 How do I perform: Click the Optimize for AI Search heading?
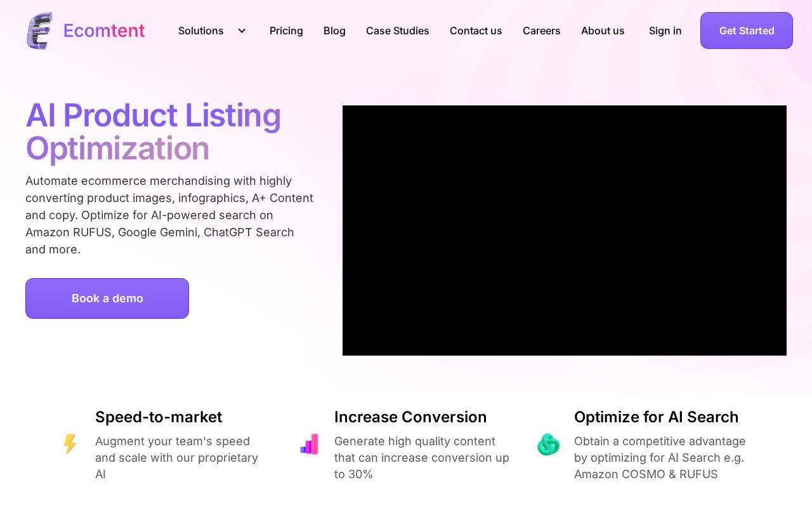(x=656, y=417)
